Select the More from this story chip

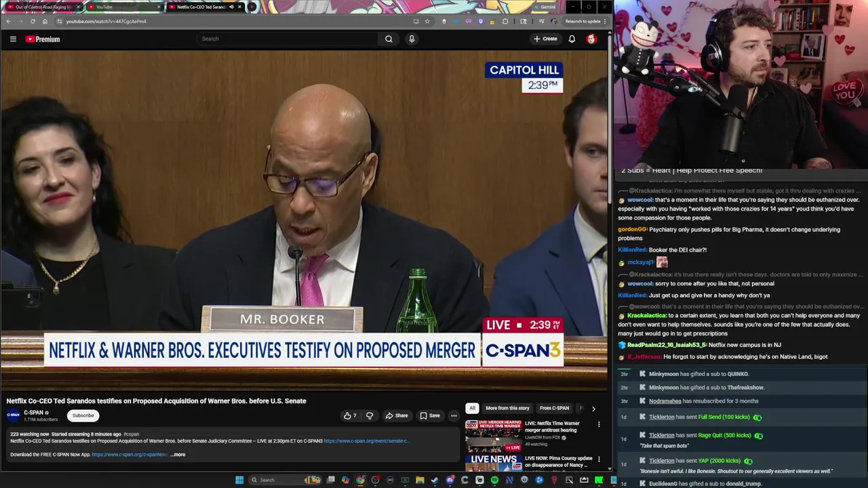(507, 408)
